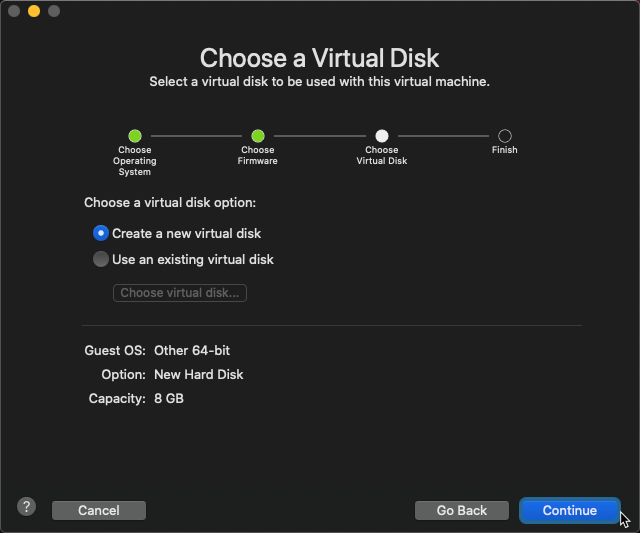The height and width of the screenshot is (533, 640).
Task: Close the window using the leftmost titlebar button
Action: click(14, 11)
